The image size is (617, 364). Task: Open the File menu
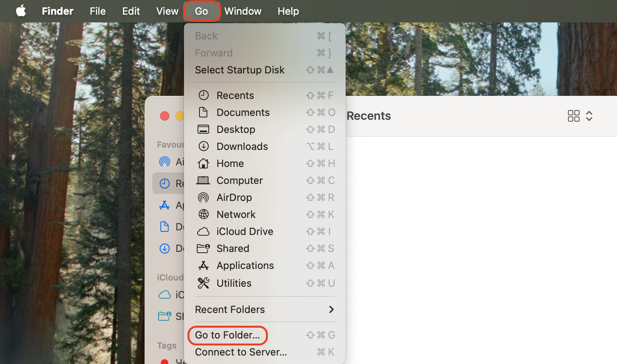[98, 11]
